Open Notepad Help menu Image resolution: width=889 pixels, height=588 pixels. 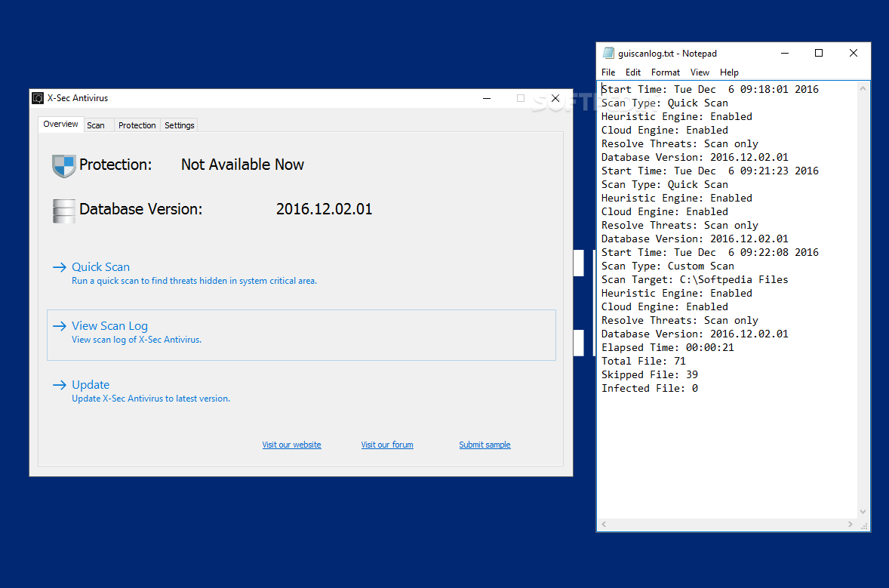coord(729,72)
